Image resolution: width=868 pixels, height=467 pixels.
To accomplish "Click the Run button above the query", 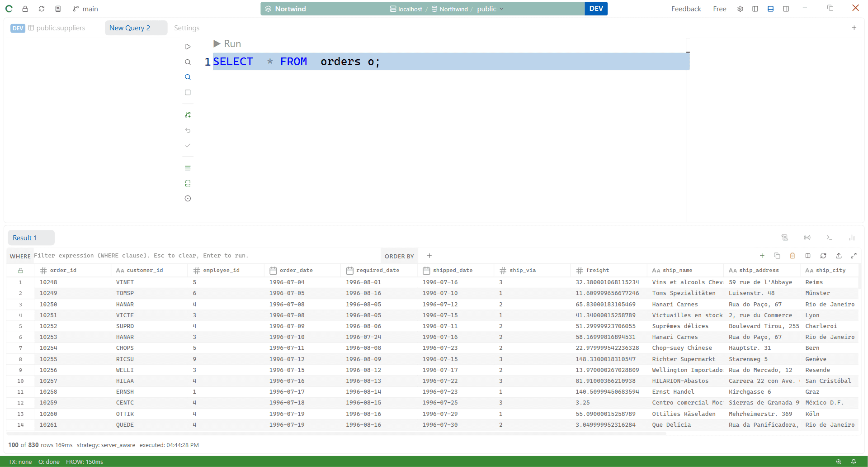I will [227, 43].
